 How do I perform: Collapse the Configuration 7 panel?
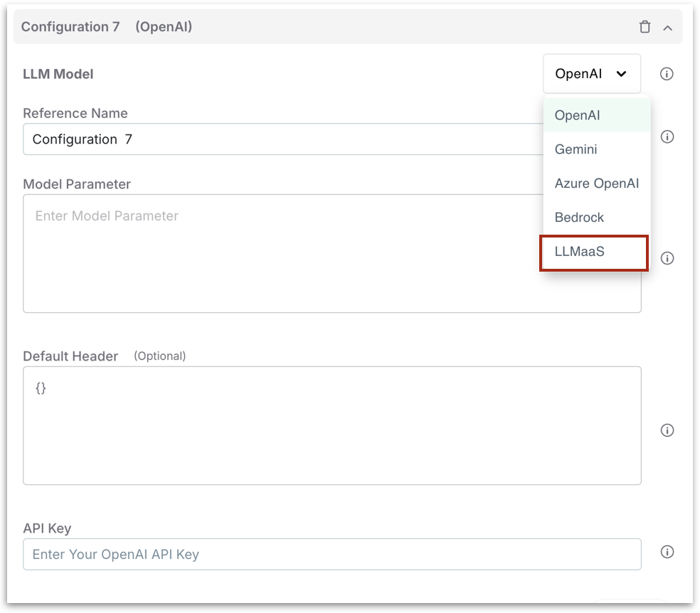tap(667, 28)
